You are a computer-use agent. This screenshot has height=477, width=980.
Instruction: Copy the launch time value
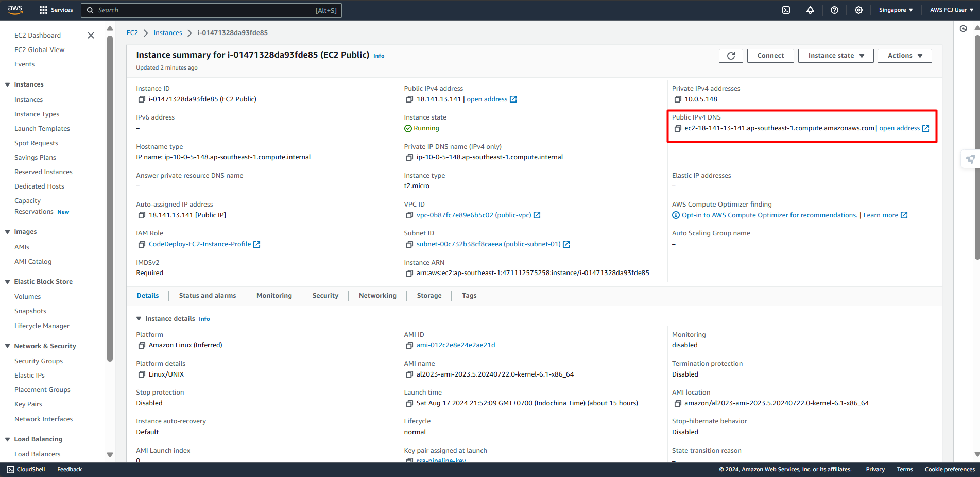click(409, 403)
